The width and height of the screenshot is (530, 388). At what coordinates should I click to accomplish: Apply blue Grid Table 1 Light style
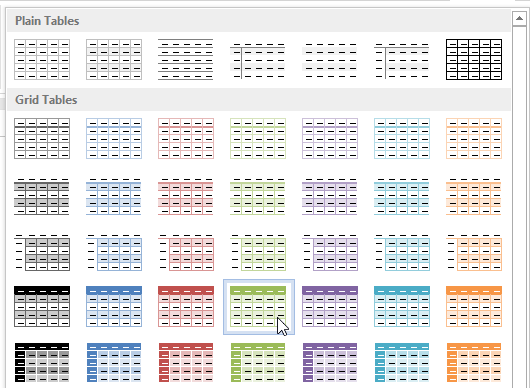[x=114, y=138]
